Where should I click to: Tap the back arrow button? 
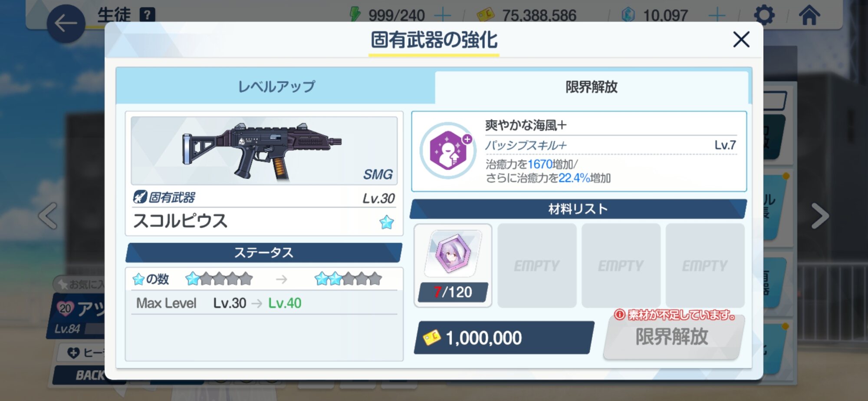66,23
